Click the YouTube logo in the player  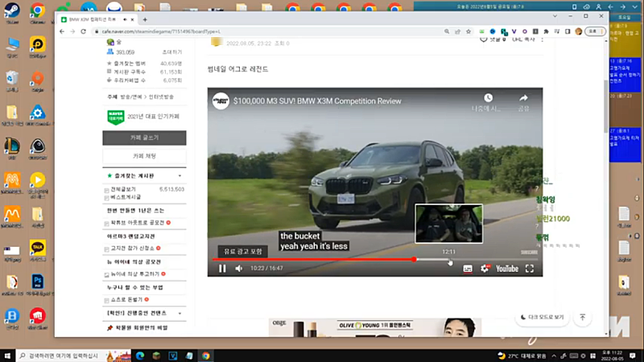coord(507,269)
